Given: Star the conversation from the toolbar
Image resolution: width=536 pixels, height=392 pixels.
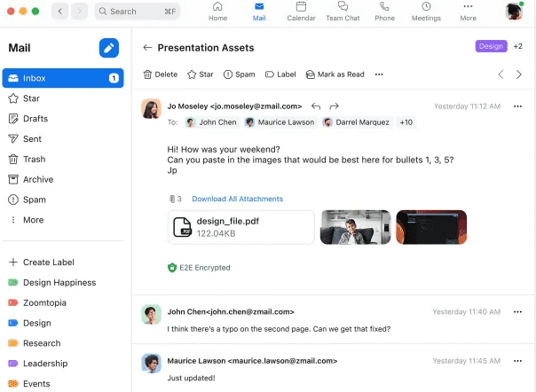Looking at the screenshot, I should [201, 74].
